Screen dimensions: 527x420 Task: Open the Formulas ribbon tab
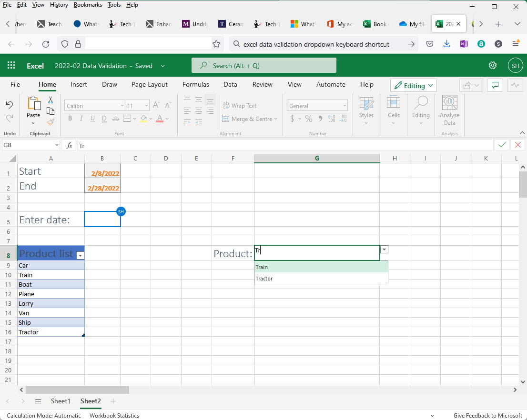point(195,84)
